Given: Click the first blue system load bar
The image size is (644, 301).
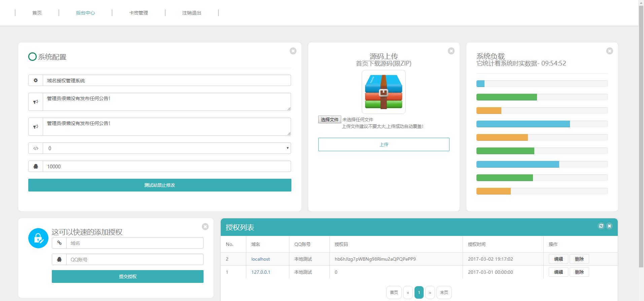Looking at the screenshot, I should [480, 84].
